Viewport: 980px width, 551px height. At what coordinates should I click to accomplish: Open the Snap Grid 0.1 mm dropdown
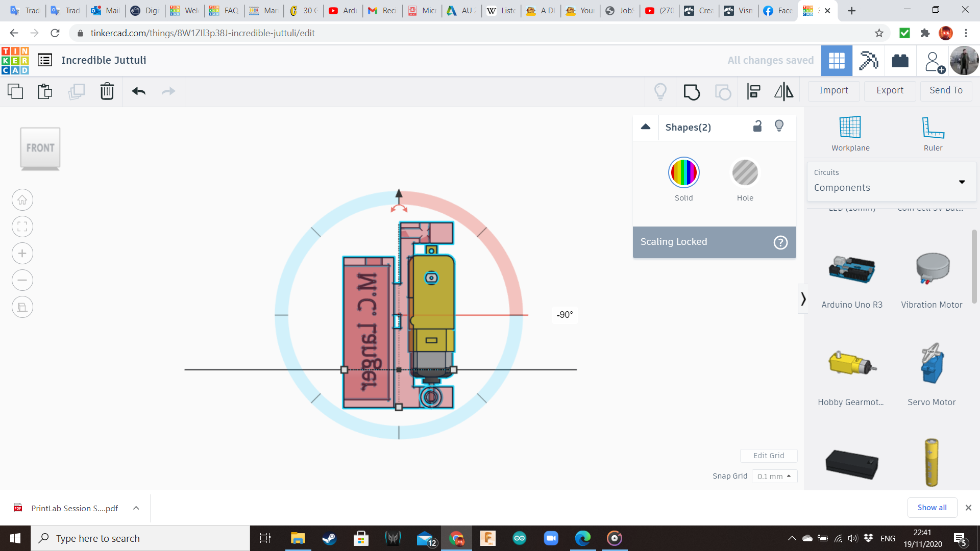coord(774,476)
